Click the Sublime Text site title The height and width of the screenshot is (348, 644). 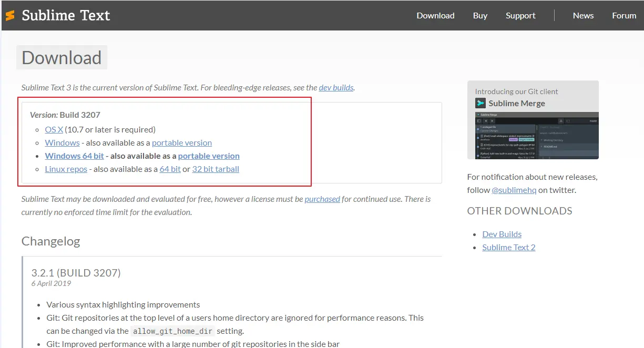point(66,15)
